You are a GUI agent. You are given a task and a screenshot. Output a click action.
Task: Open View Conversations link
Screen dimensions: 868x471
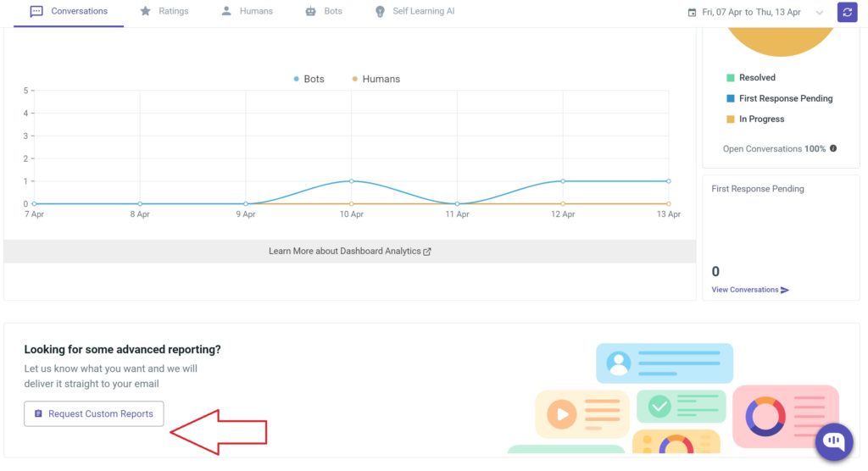[x=750, y=290]
